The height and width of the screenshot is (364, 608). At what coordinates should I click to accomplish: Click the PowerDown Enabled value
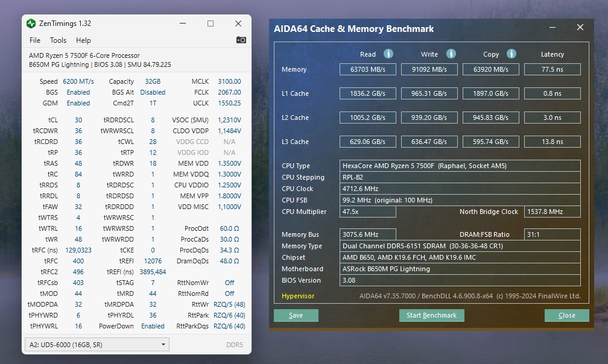(153, 326)
